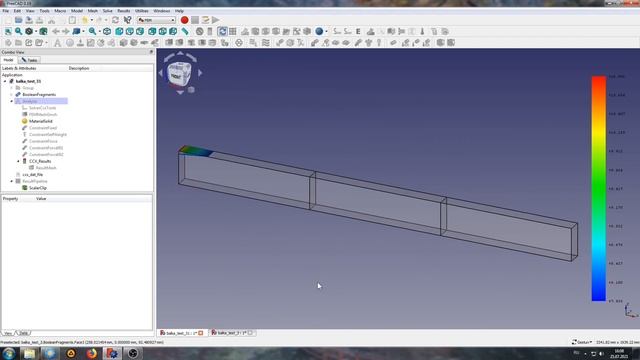
Task: Collapse the Analysis tree node
Action: pyautogui.click(x=12, y=101)
